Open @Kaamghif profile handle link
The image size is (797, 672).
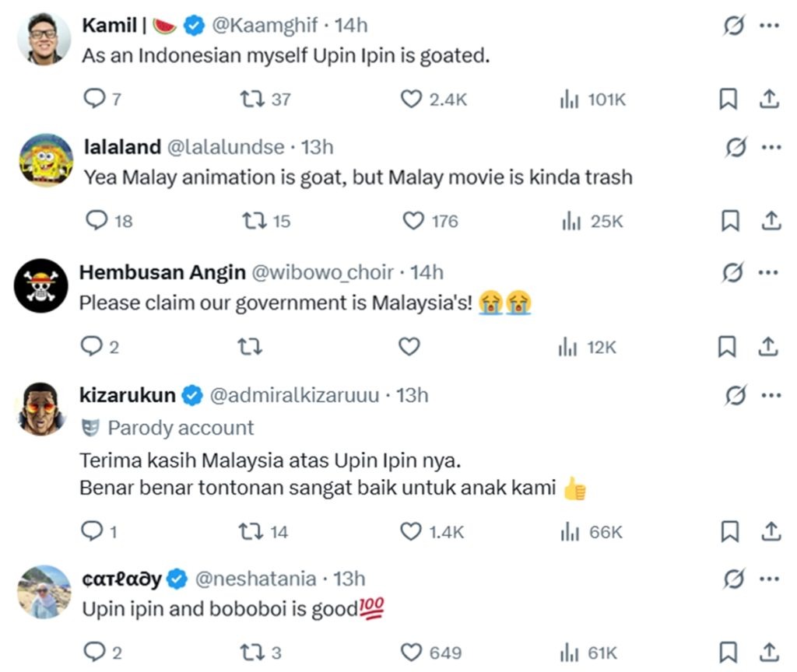click(x=265, y=26)
